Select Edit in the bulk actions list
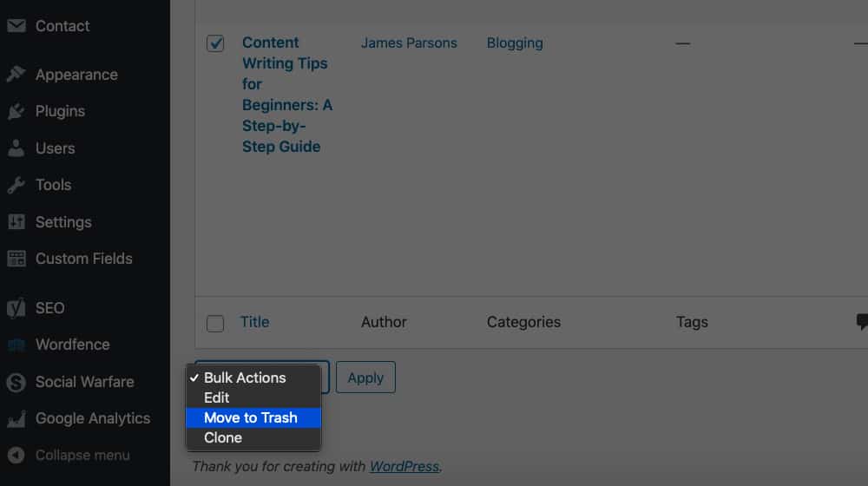 coord(217,397)
